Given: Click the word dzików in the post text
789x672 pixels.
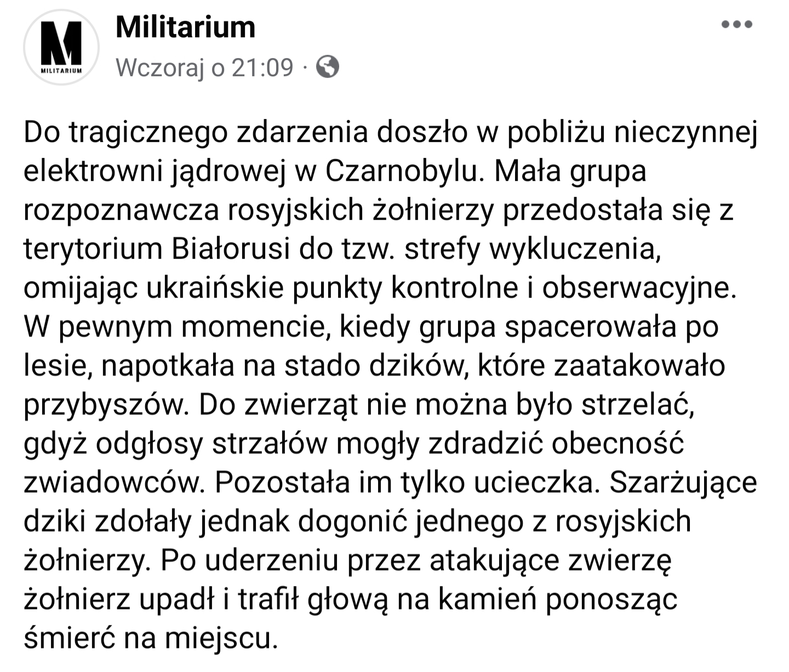Looking at the screenshot, I should coord(415,366).
